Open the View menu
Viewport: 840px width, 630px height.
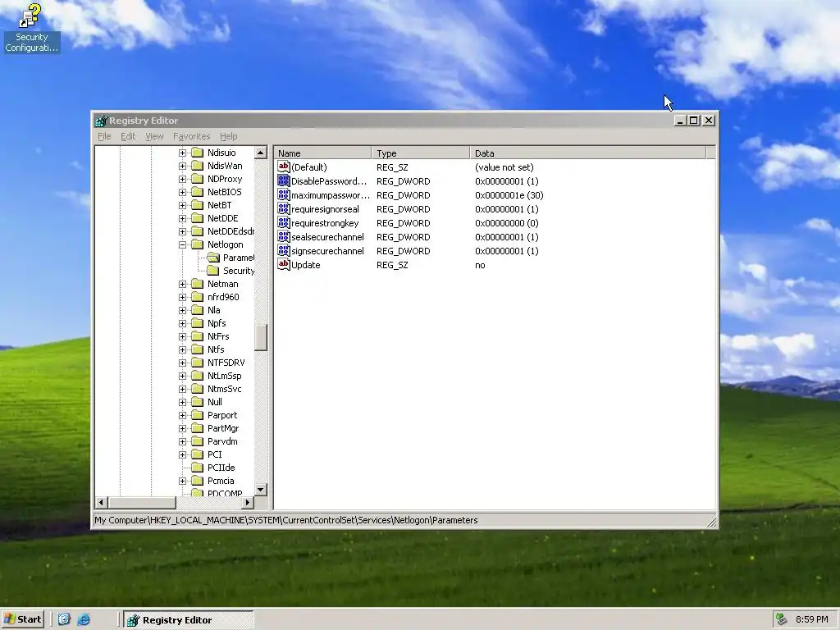tap(154, 137)
